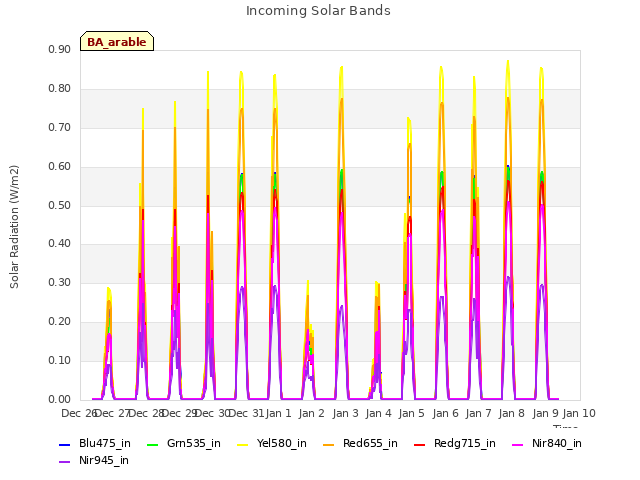Click the 0.60 y-axis tick label
The width and height of the screenshot is (640, 480).
[x=59, y=166]
